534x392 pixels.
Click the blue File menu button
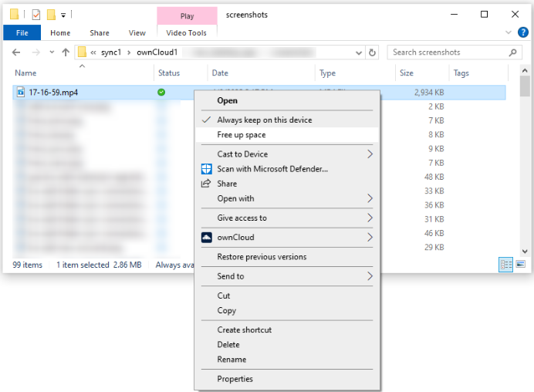tap(22, 33)
